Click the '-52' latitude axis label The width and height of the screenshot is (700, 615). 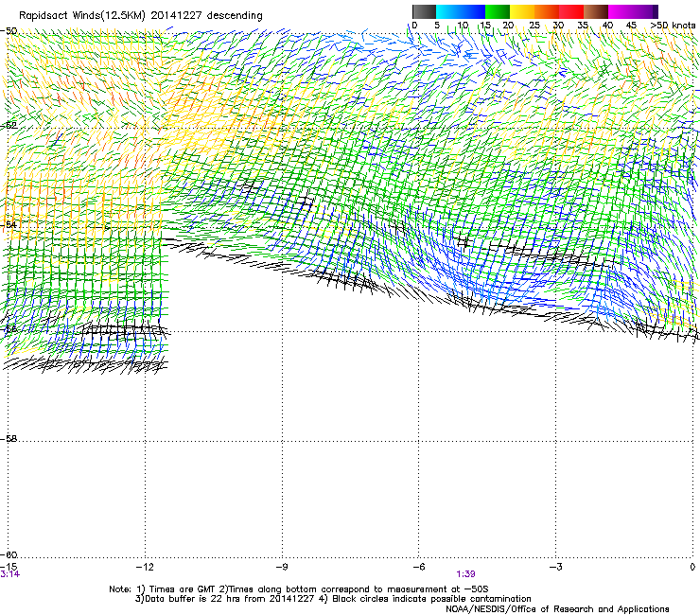click(9, 126)
